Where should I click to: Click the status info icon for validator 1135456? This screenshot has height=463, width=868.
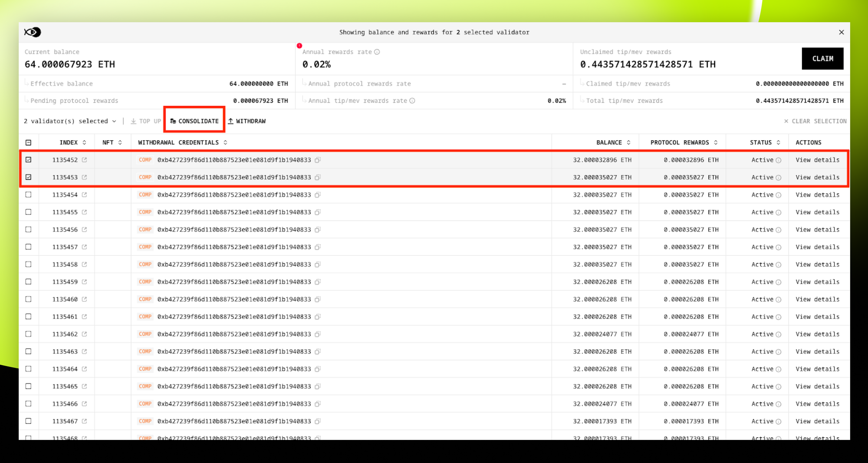779,230
